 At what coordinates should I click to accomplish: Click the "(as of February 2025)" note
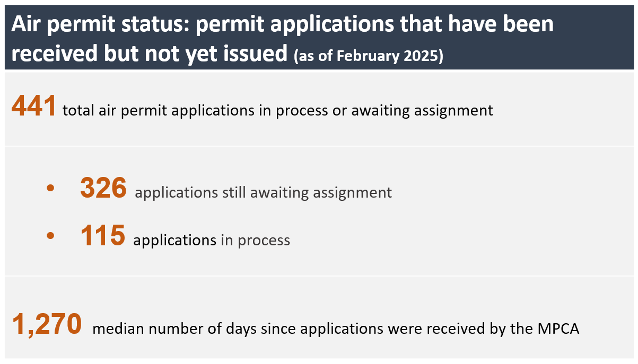point(369,56)
